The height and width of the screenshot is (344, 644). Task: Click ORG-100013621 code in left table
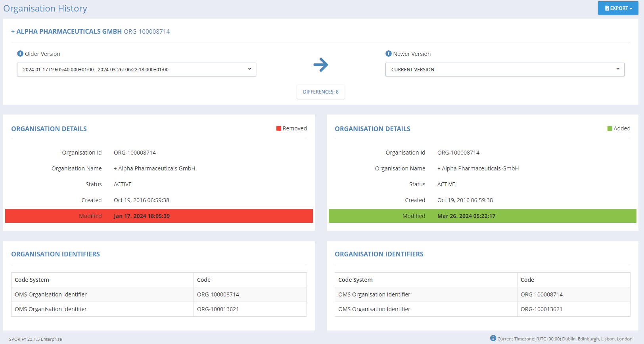[218, 309]
